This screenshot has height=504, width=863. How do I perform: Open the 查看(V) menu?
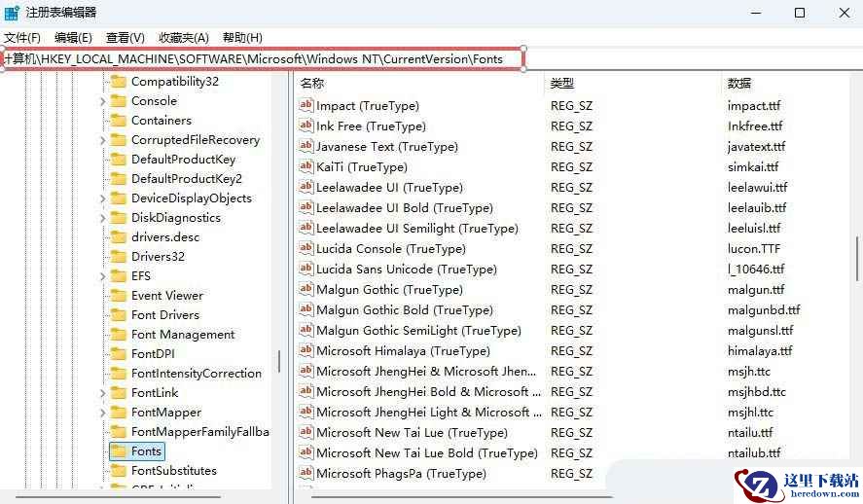tap(125, 38)
